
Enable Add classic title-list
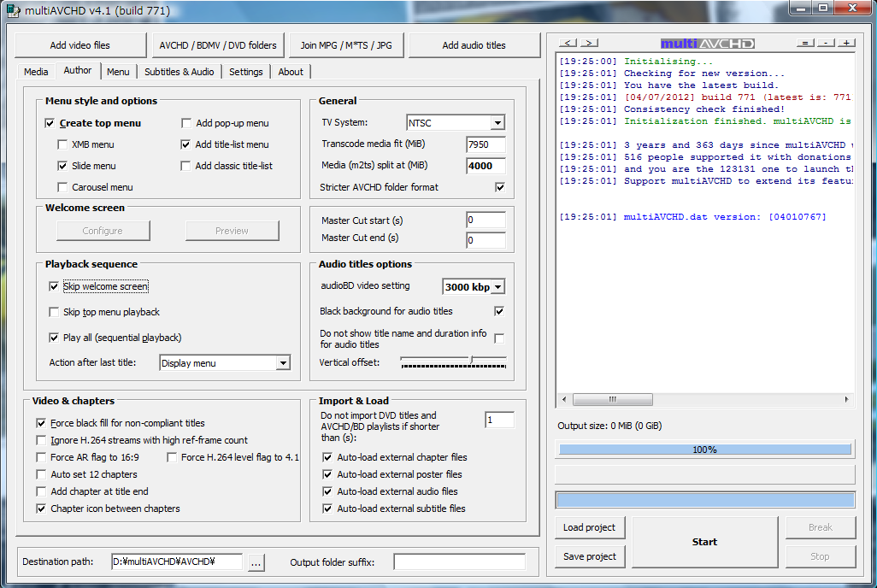pyautogui.click(x=185, y=166)
